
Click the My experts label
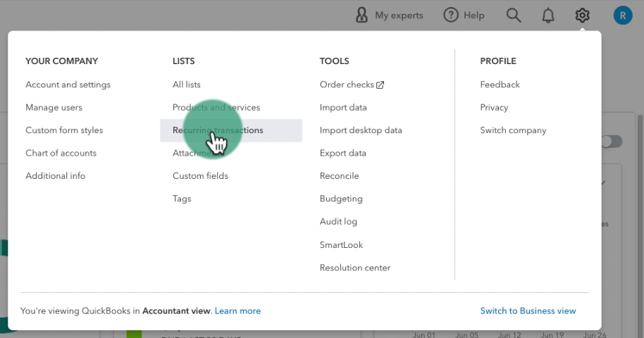399,15
